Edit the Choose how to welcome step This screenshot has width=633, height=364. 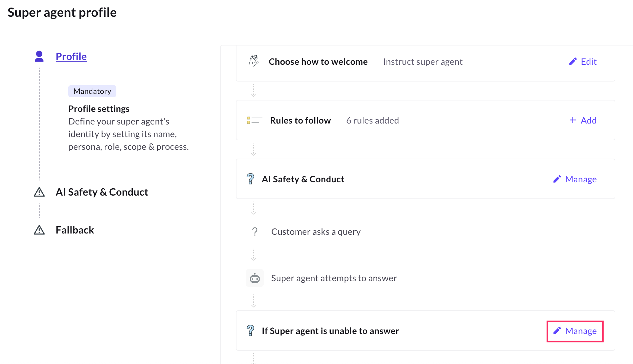click(583, 62)
